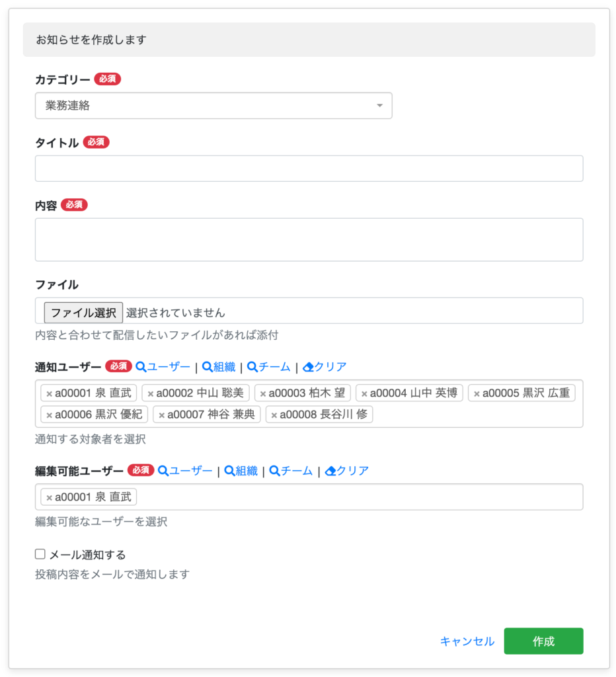Remove a00002 中山 聡美 from notification users
The height and width of the screenshot is (677, 616).
point(151,394)
